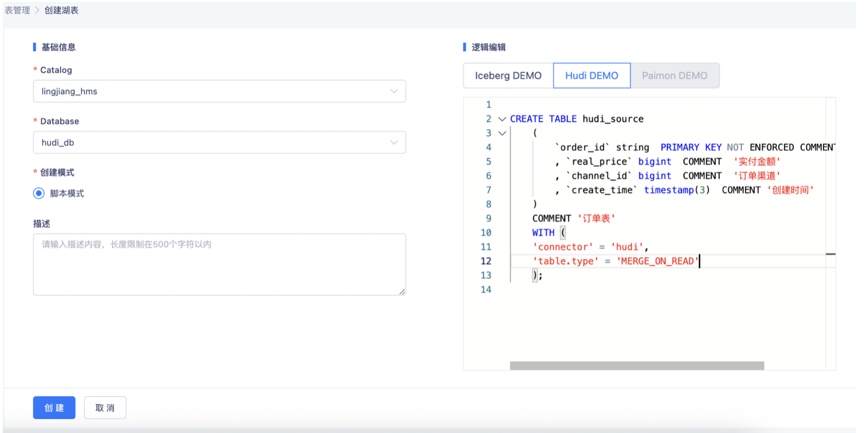The height and width of the screenshot is (433, 868).
Task: Click line number 14 in editor gutter
Action: point(485,290)
